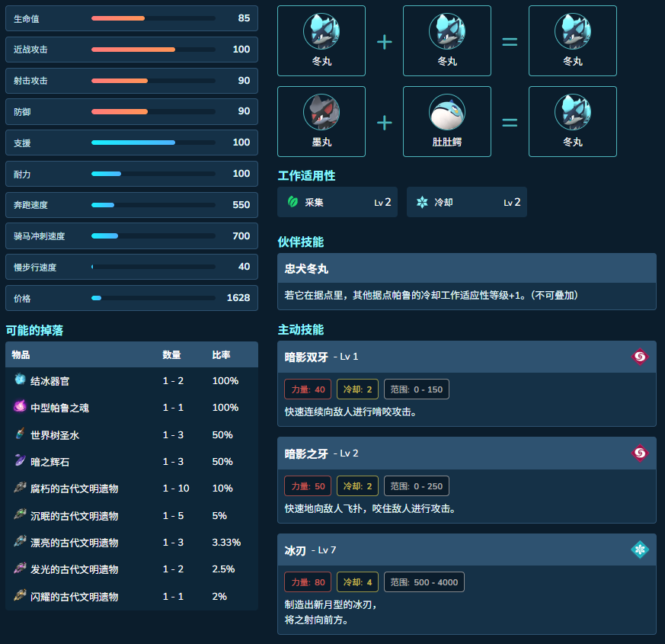The height and width of the screenshot is (644, 665).
Task: Click the 发光的古代文明遗物 item icon
Action: click(x=20, y=568)
